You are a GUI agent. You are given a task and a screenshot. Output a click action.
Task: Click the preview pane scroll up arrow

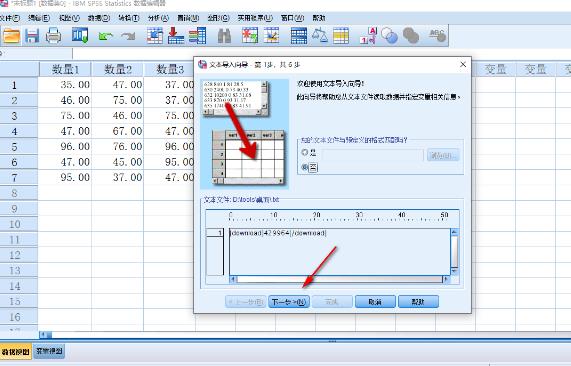point(454,232)
